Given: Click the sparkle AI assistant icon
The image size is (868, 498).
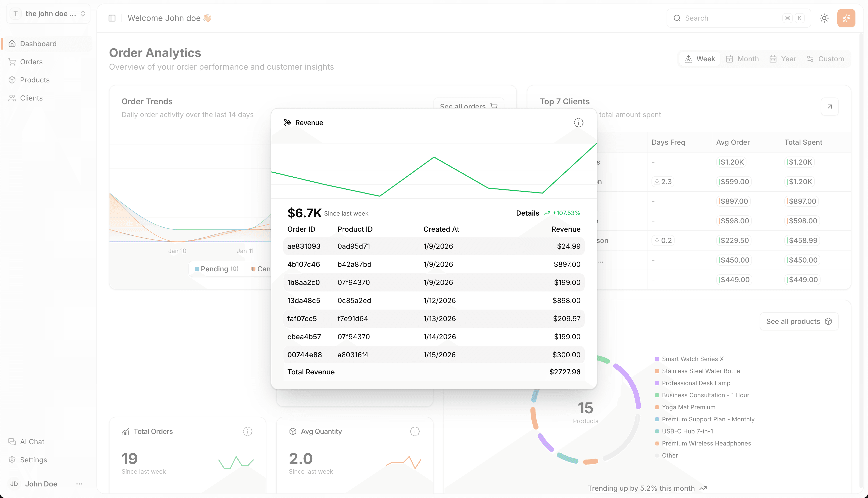Looking at the screenshot, I should tap(846, 18).
